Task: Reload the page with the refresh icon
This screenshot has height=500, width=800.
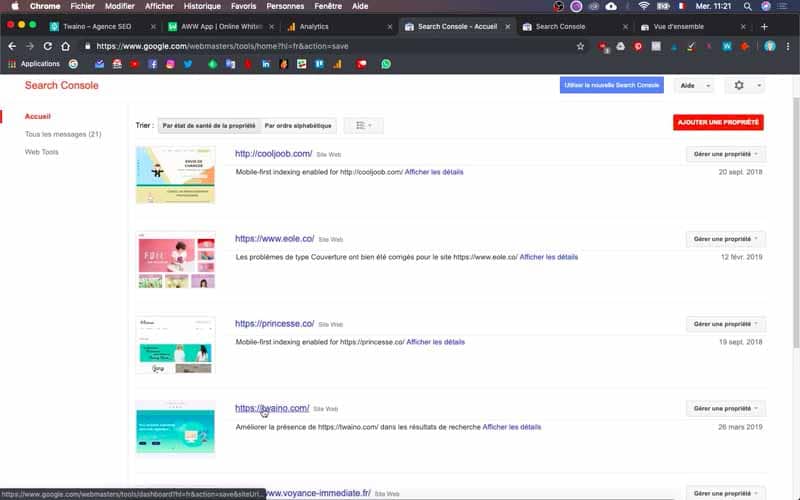Action: tap(47, 46)
